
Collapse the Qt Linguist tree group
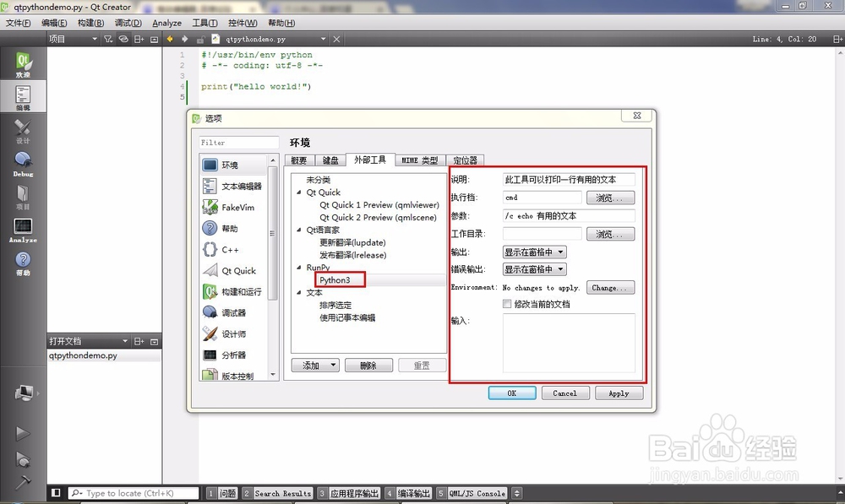point(299,230)
